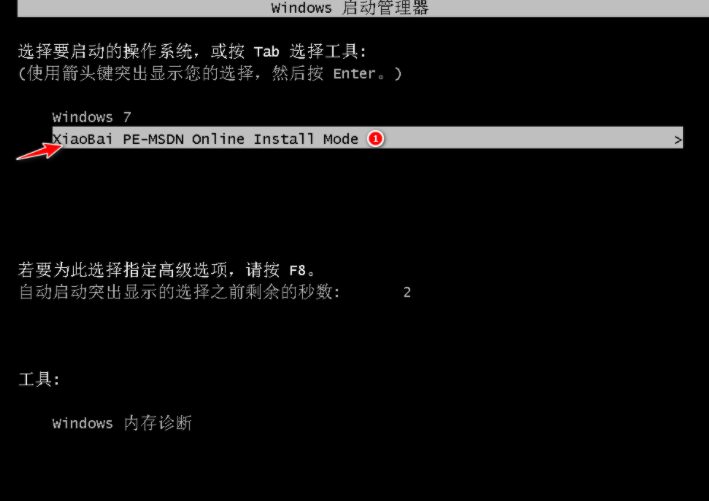Click the 工具: section label
The width and height of the screenshot is (709, 501).
39,379
